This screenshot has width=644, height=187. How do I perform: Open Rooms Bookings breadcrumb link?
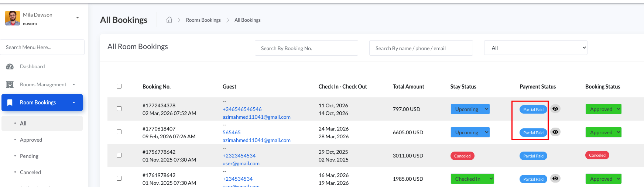tap(203, 20)
